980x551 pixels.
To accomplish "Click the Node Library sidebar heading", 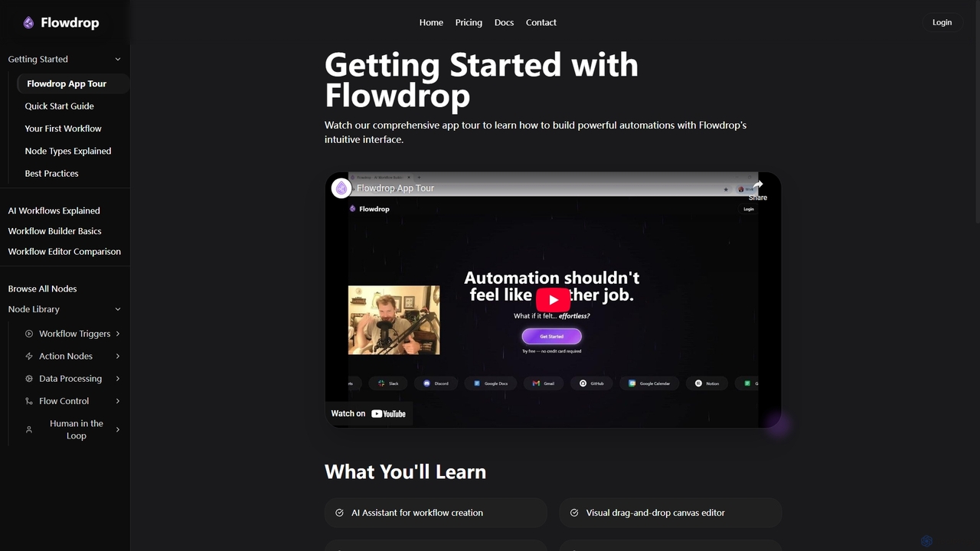I will tap(34, 309).
